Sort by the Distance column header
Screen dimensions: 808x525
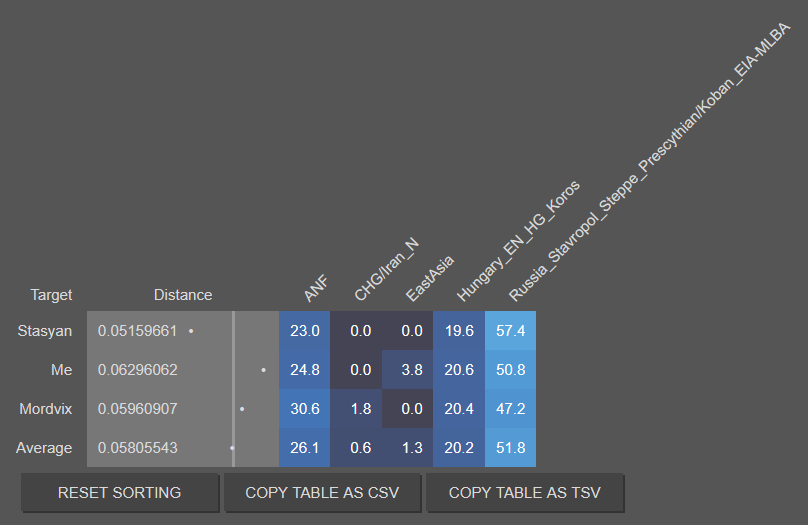pos(183,295)
